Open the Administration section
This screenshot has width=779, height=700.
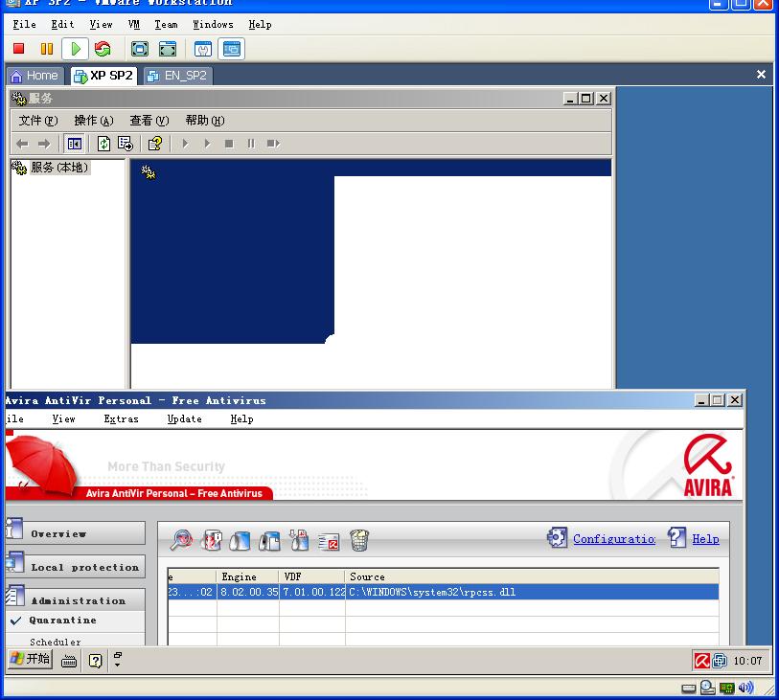[76, 599]
